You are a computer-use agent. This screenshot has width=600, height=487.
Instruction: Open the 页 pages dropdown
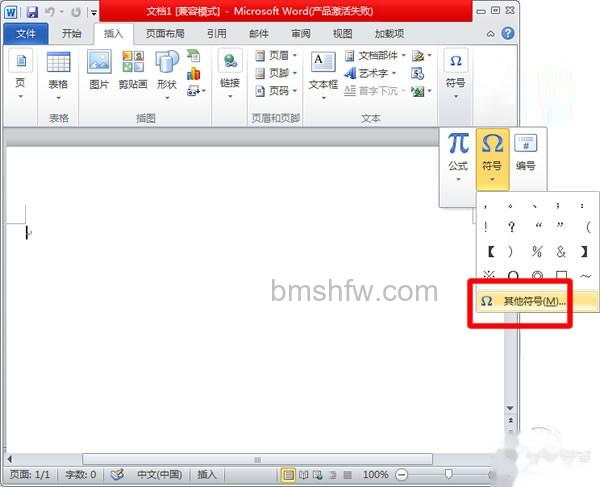(21, 75)
